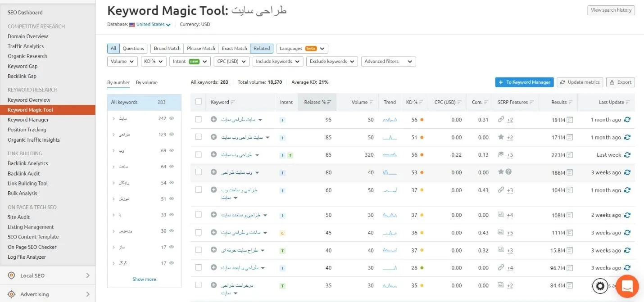The height and width of the screenshot is (302, 644).
Task: Open the Advanced filters dropdown
Action: coord(388,61)
